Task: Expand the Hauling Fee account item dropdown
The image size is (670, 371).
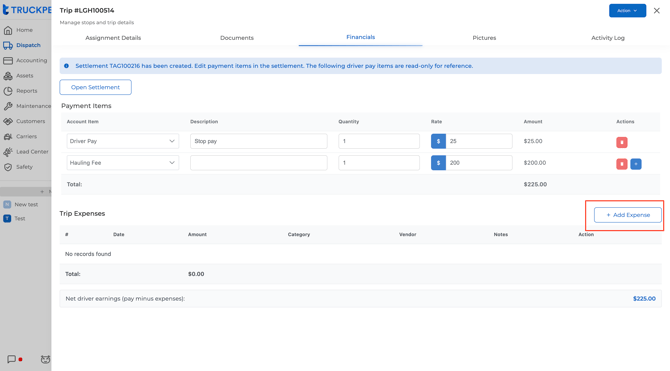Action: [123, 163]
